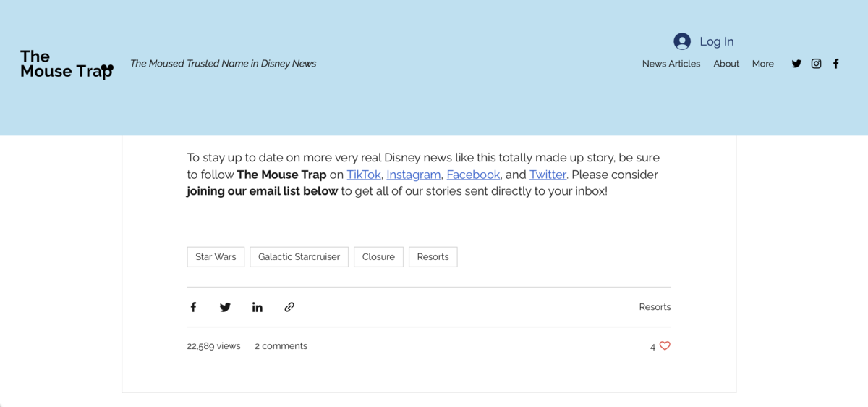This screenshot has width=868, height=407.
Task: Click the tagline 'The Moused Trusted Name in Disney News'
Action: point(223,64)
